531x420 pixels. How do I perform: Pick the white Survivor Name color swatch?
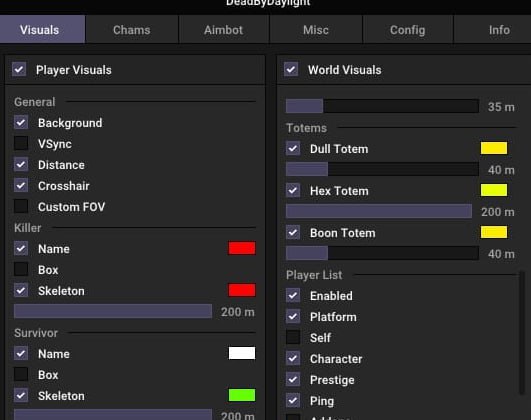click(x=242, y=353)
